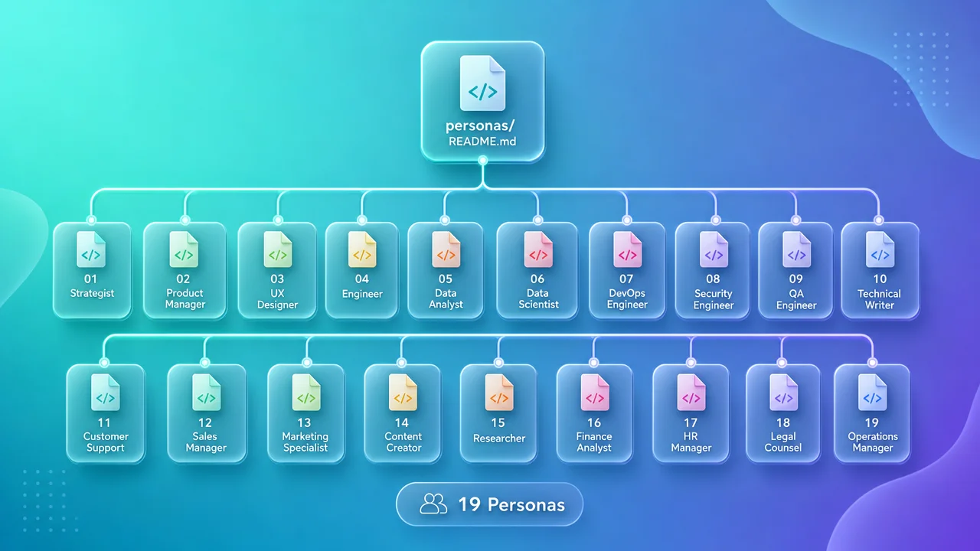Select the 08 Security Engineer file icon
This screenshot has height=551, width=980.
pyautogui.click(x=714, y=249)
